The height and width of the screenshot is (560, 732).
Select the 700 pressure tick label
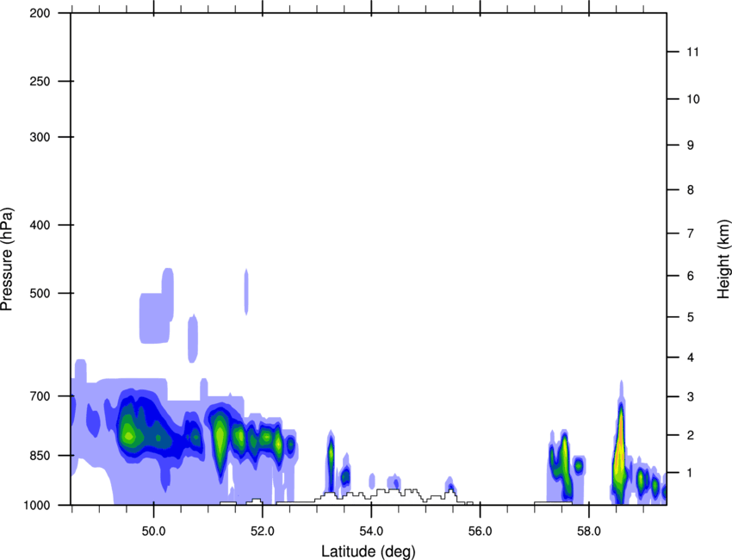click(x=40, y=396)
